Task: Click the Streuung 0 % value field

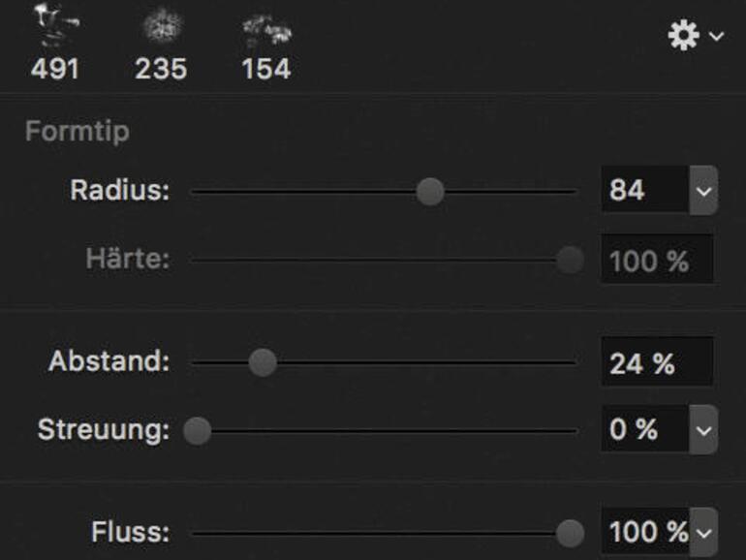Action: coord(645,430)
